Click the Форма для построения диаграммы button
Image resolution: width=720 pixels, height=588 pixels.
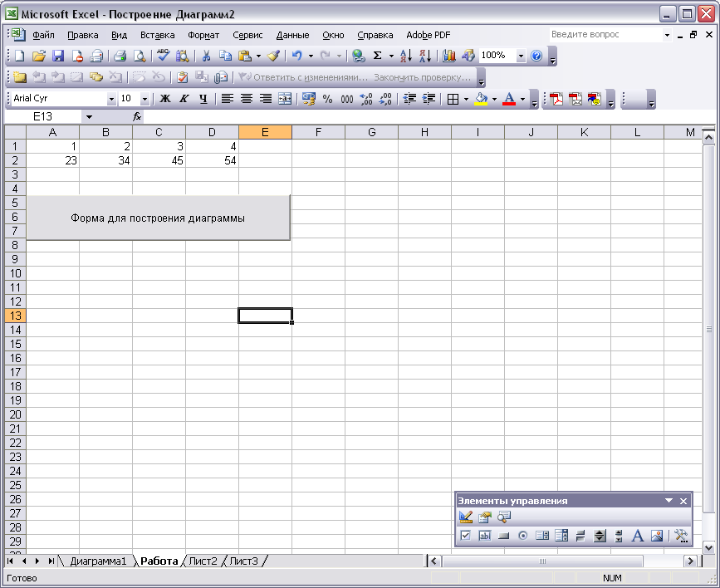(x=158, y=218)
